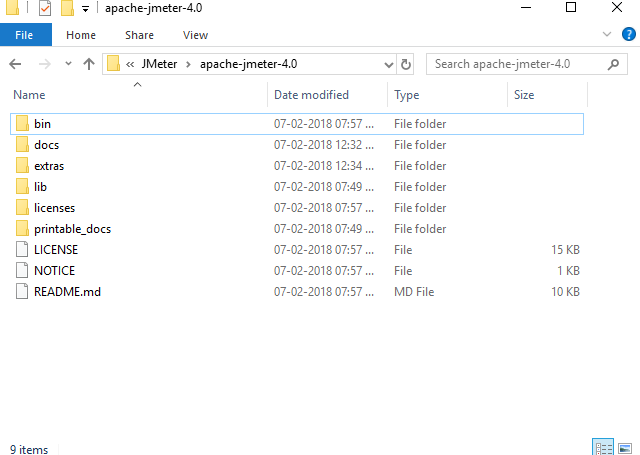Screen dimensions: 640x455
Task: Click the licenses folder icon
Action: click(22, 208)
